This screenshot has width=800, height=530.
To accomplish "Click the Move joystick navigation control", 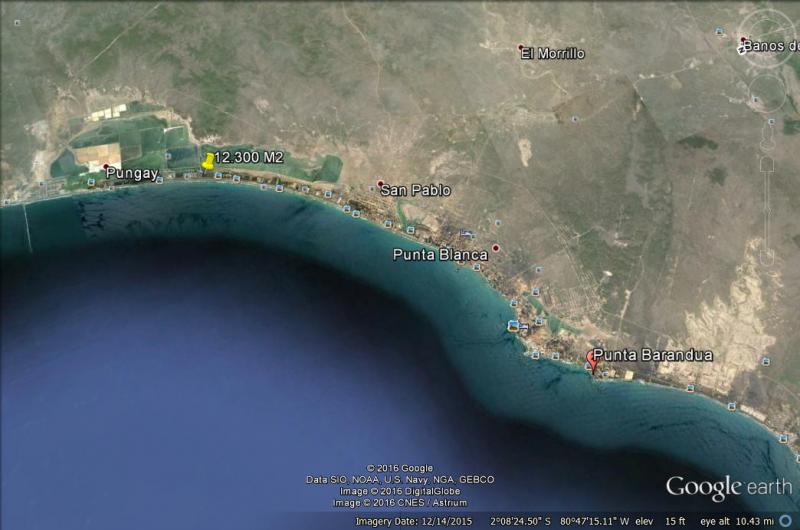I will [767, 93].
